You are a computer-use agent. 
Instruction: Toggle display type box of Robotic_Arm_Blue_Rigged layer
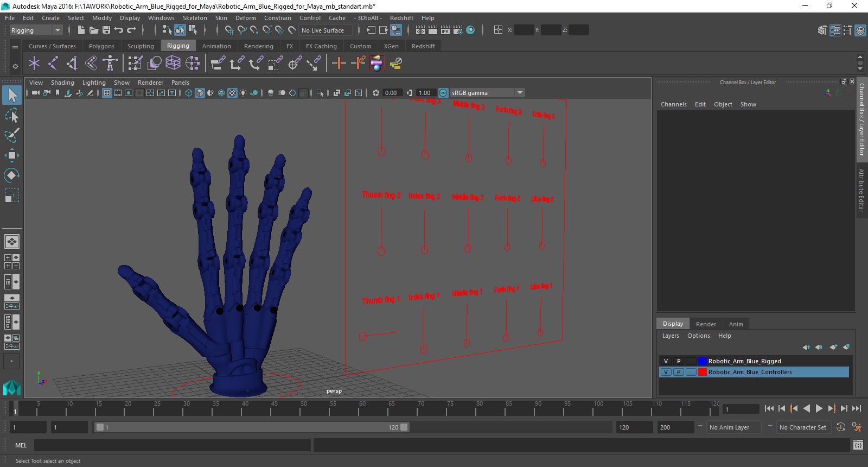[691, 361]
